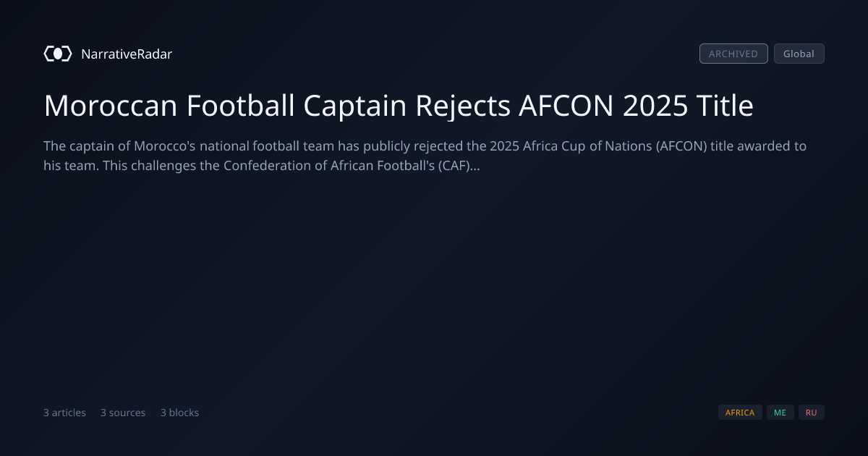Image resolution: width=868 pixels, height=456 pixels.
Task: Click the center dot of the logo
Action: point(58,54)
